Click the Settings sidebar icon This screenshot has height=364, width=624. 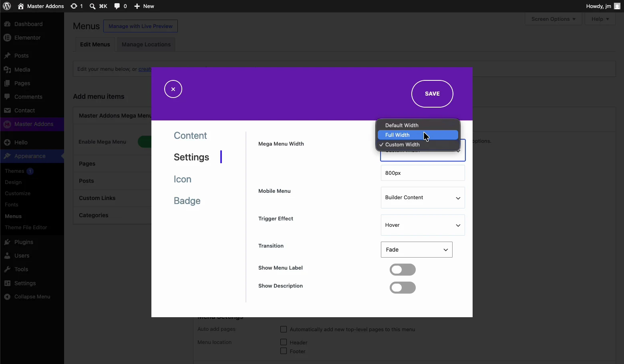7,283
